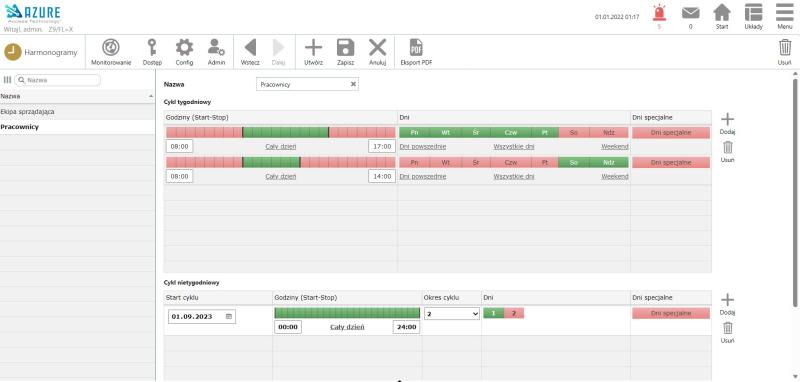Export schedule via Eksport PDF

pos(416,52)
